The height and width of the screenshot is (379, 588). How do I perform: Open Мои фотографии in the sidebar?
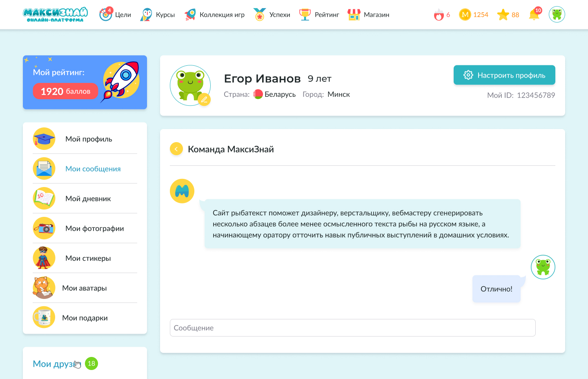coord(94,228)
